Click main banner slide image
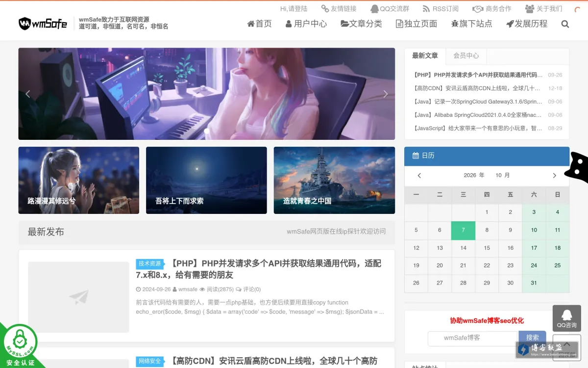This screenshot has height=368, width=588. pos(206,94)
